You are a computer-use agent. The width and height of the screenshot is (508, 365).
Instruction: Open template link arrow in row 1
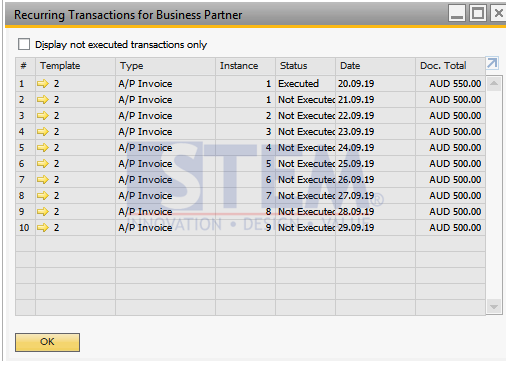coord(43,84)
